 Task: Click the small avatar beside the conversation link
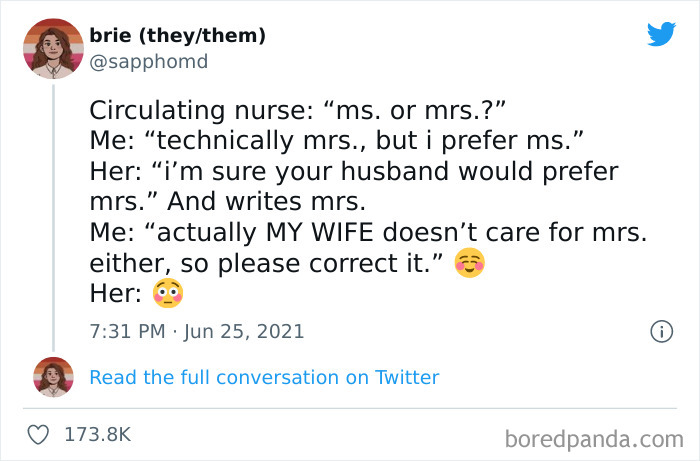click(x=53, y=376)
